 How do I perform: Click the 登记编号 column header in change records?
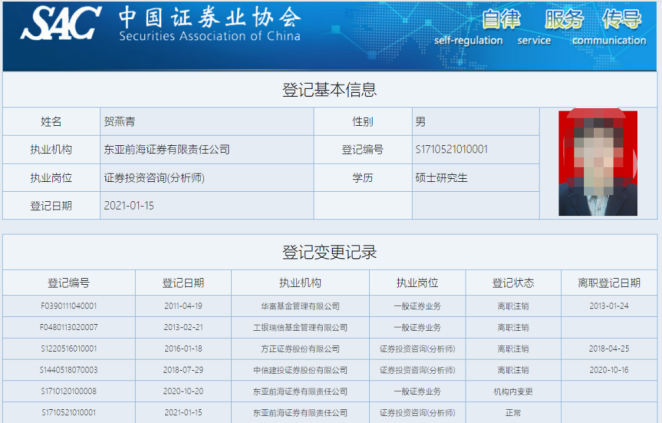pyautogui.click(x=69, y=283)
